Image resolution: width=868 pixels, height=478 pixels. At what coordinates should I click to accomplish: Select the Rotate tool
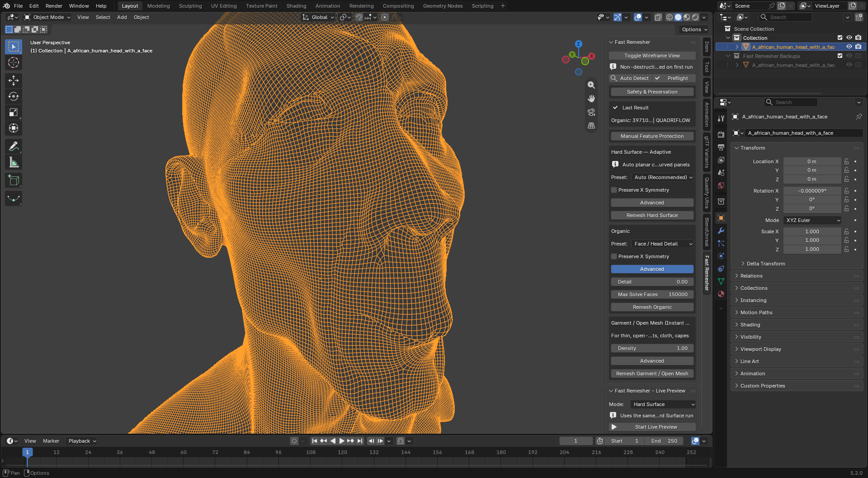14,96
